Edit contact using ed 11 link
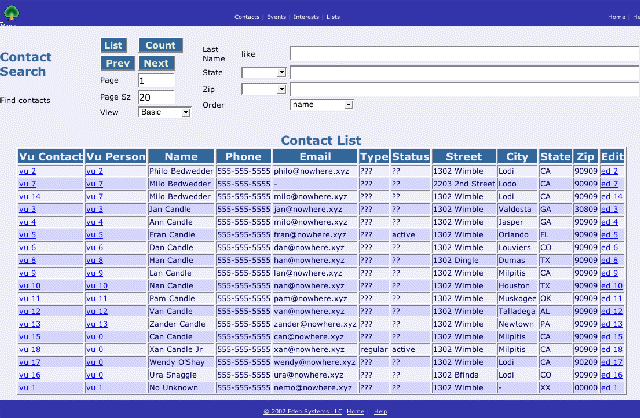640x418 pixels. 612,298
